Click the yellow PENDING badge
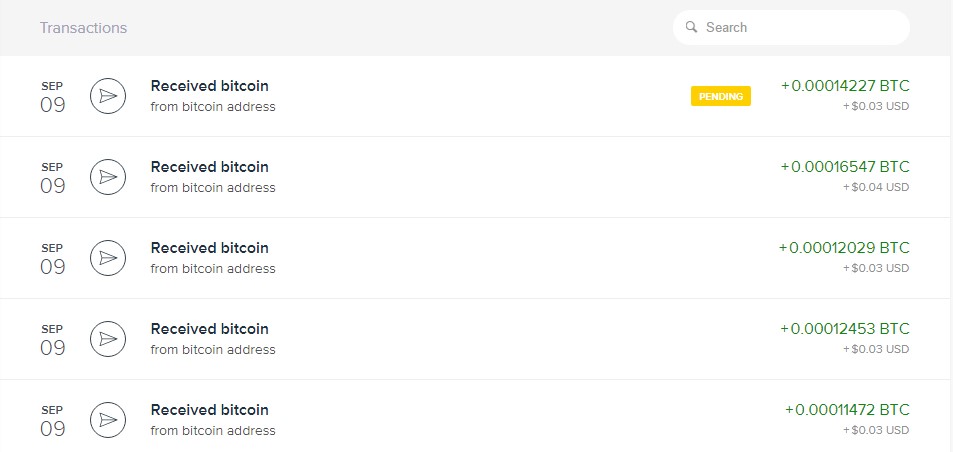The height and width of the screenshot is (452, 953). 720,96
